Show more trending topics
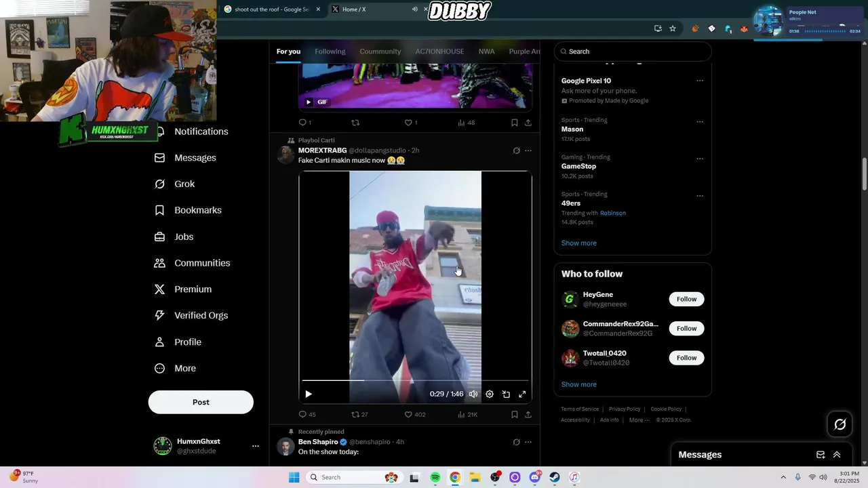Image resolution: width=868 pixels, height=488 pixels. 579,243
